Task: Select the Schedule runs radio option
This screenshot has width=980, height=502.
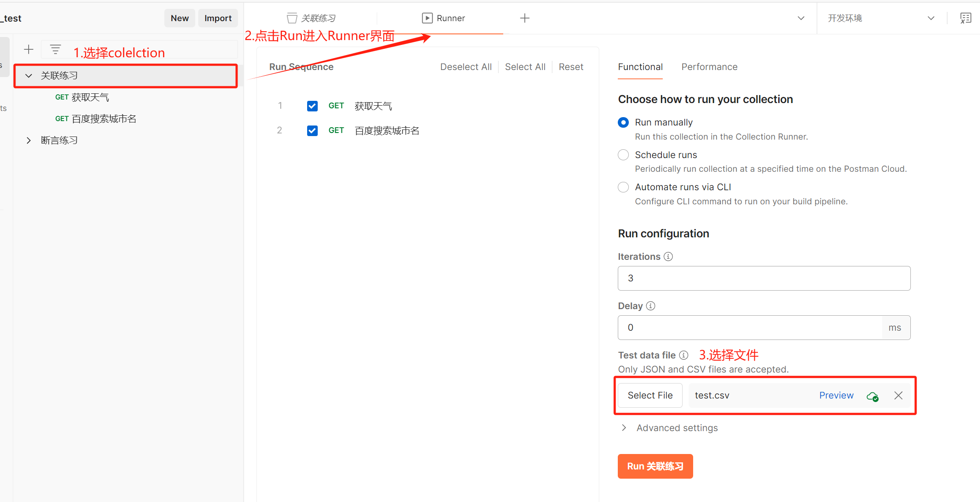Action: point(623,155)
